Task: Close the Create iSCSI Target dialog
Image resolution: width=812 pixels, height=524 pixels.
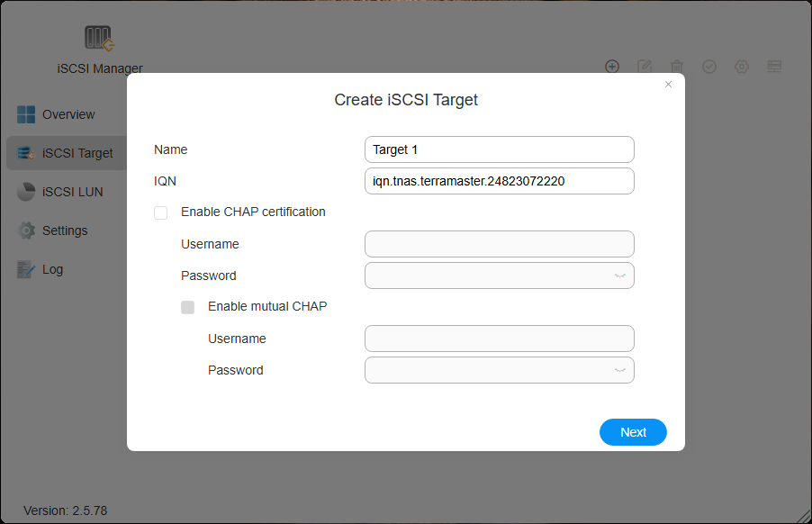Action: [668, 85]
